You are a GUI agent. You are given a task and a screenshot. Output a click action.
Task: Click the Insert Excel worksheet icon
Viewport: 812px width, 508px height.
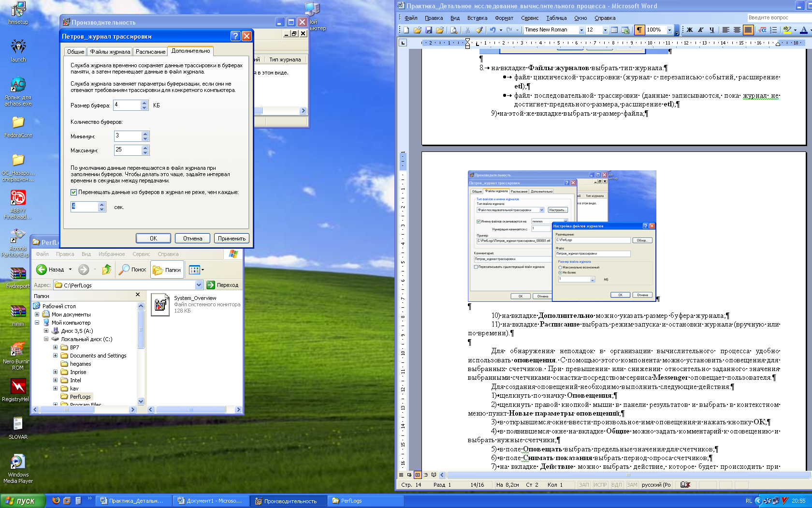(x=625, y=30)
